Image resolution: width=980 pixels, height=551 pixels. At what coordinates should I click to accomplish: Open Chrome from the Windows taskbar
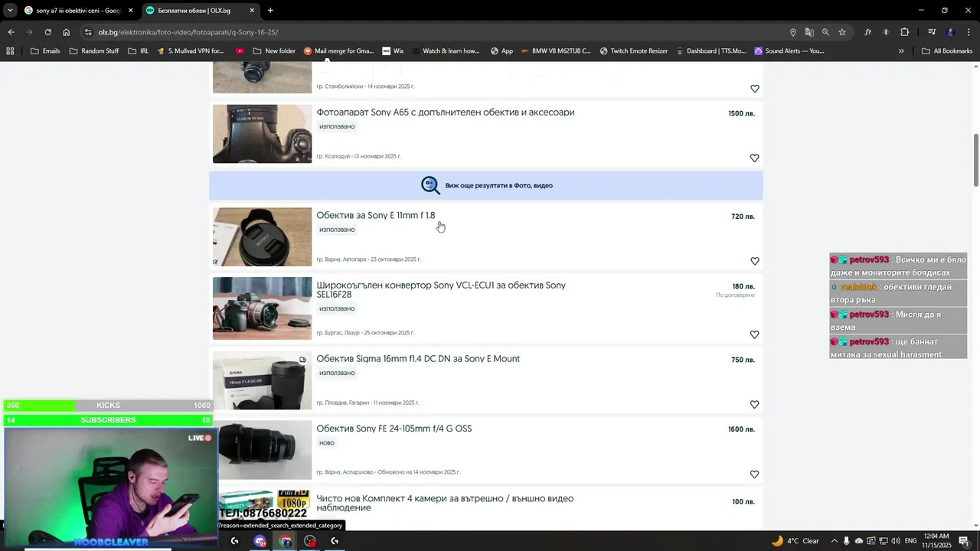[285, 541]
